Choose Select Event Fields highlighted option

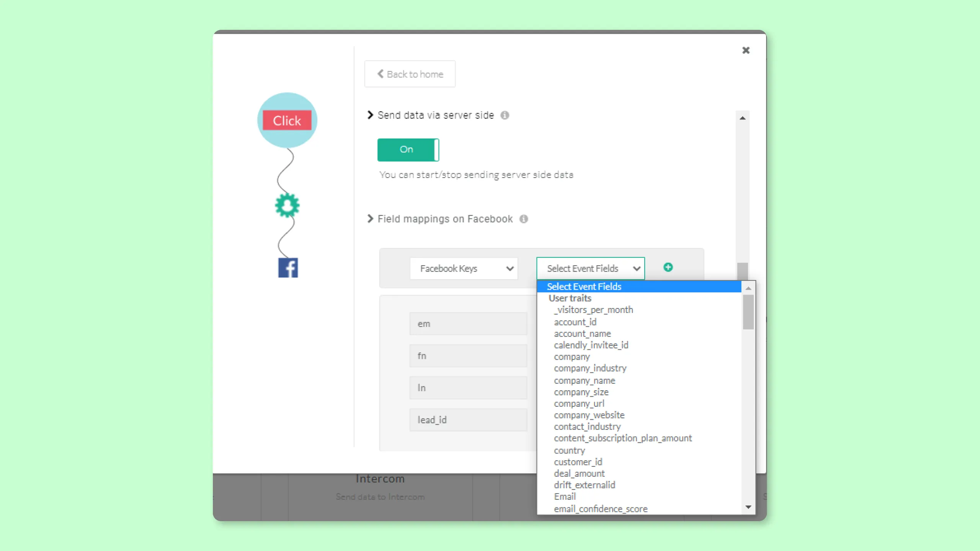point(639,287)
